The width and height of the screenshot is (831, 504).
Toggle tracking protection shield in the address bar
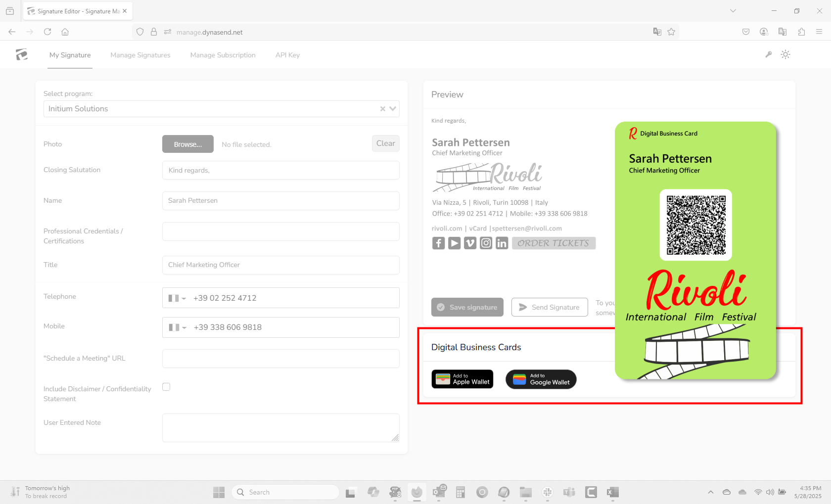[x=140, y=32]
